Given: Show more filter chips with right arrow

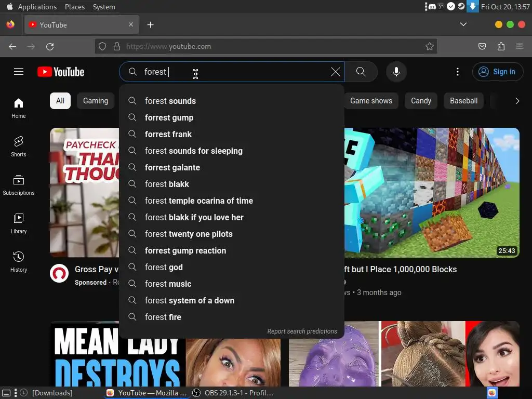Looking at the screenshot, I should pos(517,101).
